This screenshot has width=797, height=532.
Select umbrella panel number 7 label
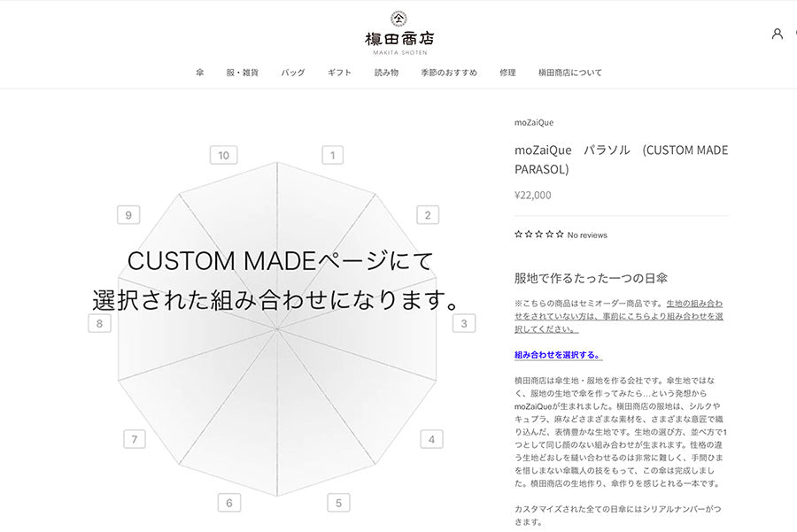point(134,439)
